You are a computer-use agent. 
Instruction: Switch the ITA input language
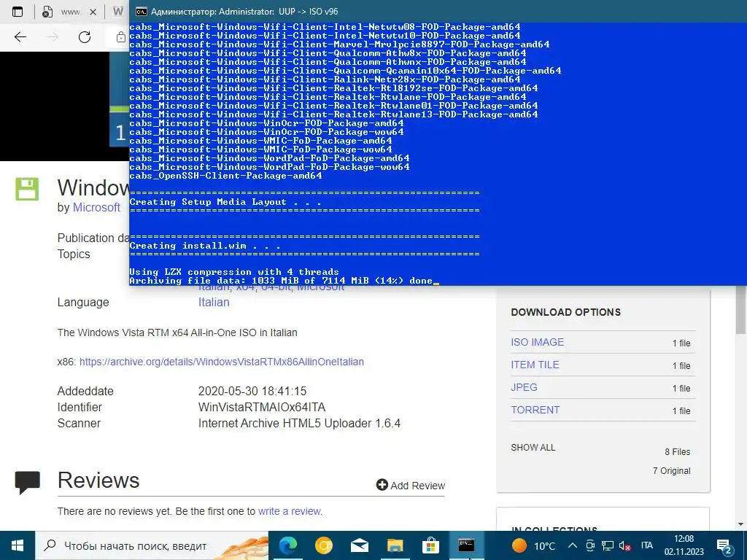click(x=646, y=545)
